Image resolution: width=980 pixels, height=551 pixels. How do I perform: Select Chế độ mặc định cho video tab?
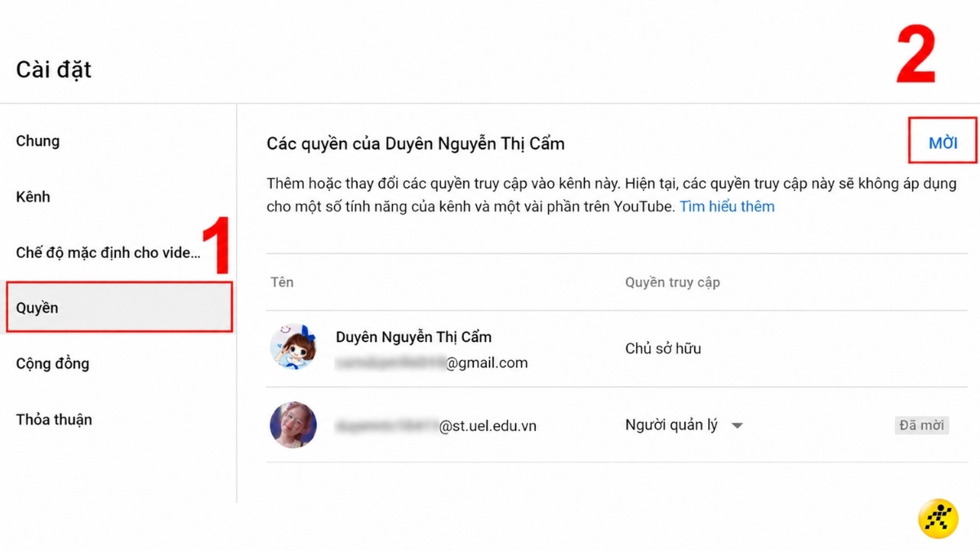pos(108,252)
